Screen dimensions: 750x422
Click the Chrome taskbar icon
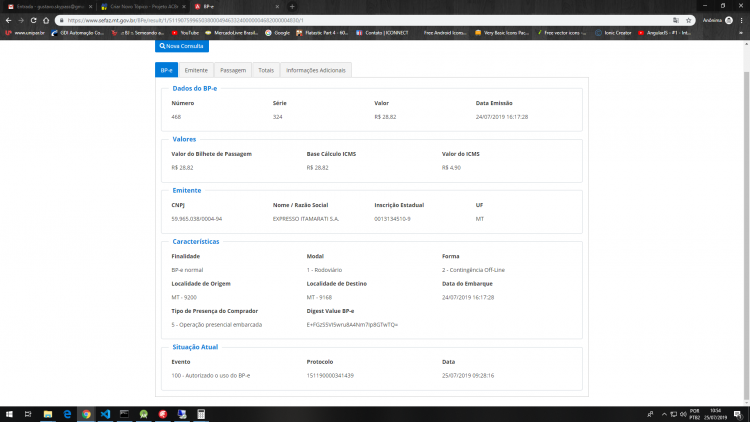pos(86,414)
